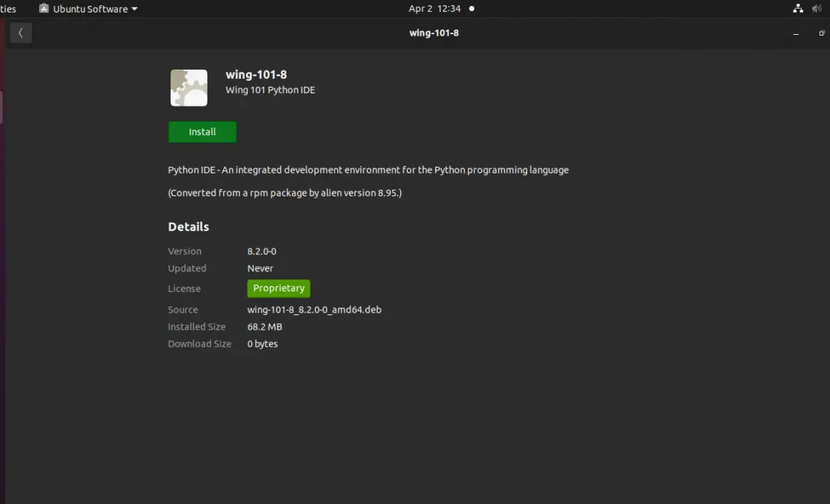Restore the window using the maximize button
Image resolution: width=830 pixels, height=504 pixels.
[822, 33]
